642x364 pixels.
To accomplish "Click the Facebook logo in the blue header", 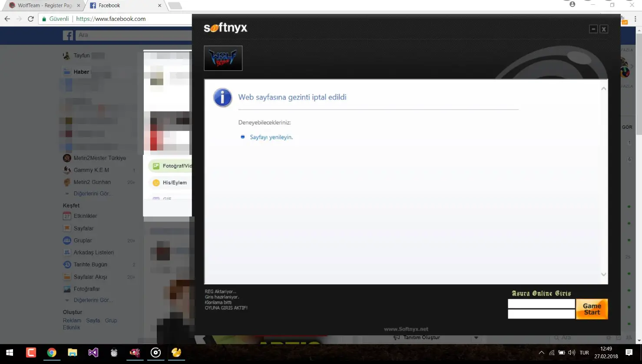I will pos(68,35).
